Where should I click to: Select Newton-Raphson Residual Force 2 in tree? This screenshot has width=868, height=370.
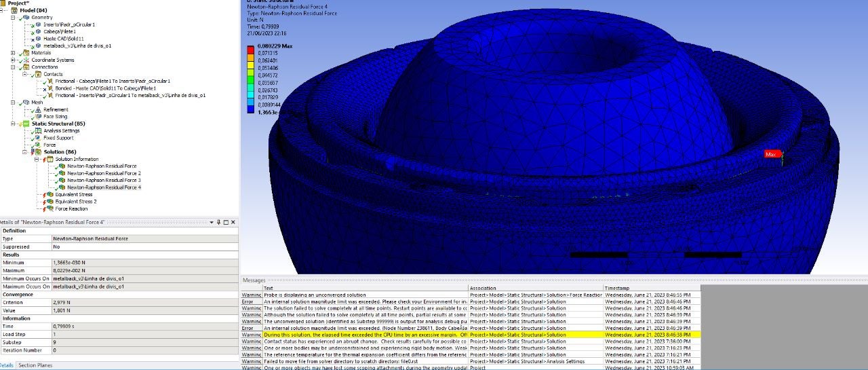coord(104,173)
